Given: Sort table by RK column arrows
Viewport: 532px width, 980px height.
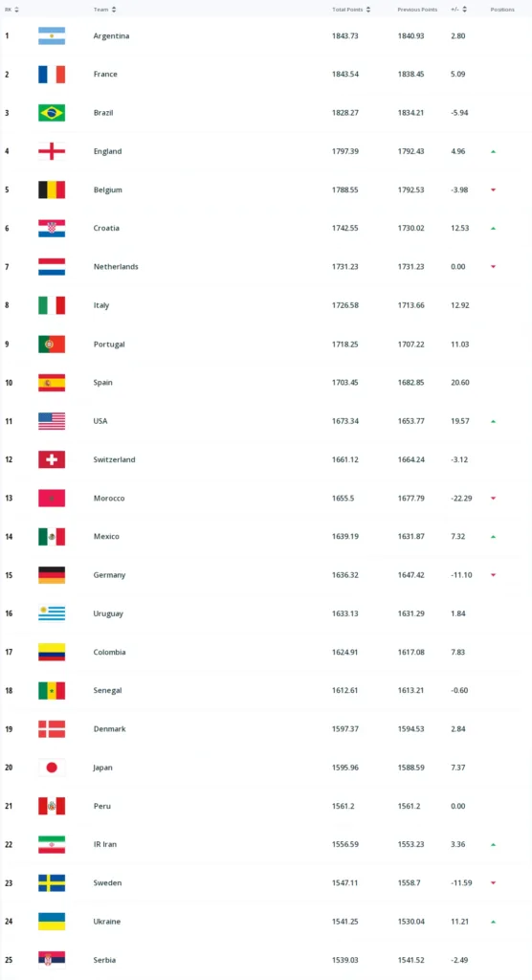Looking at the screenshot, I should pyautogui.click(x=16, y=10).
